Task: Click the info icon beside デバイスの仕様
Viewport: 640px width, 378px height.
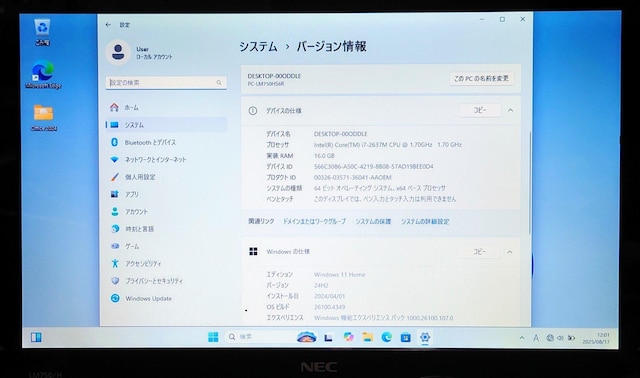Action: point(253,111)
